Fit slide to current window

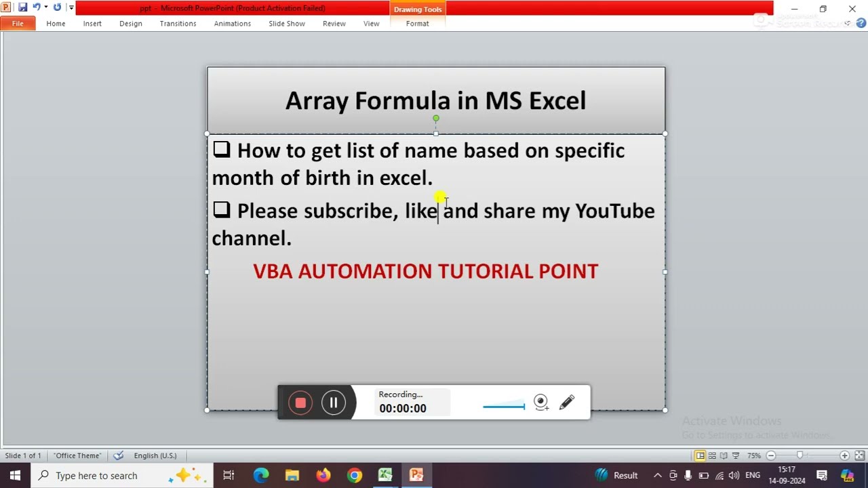click(859, 455)
